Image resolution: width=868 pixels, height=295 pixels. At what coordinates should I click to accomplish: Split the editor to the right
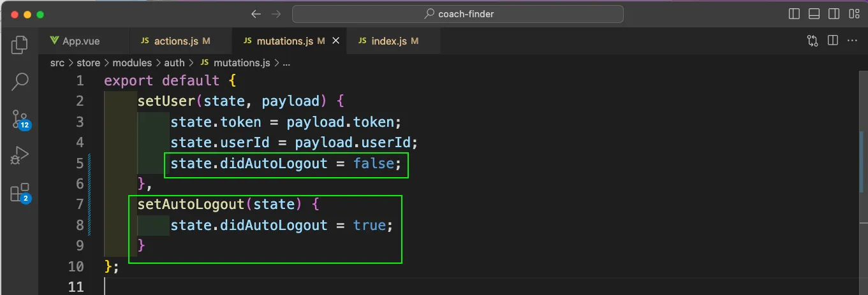[x=832, y=41]
